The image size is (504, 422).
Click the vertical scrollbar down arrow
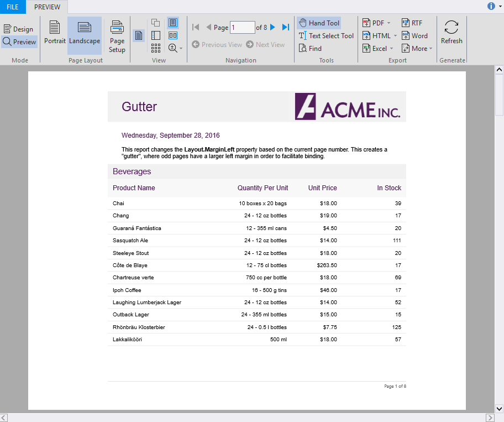pyautogui.click(x=499, y=407)
